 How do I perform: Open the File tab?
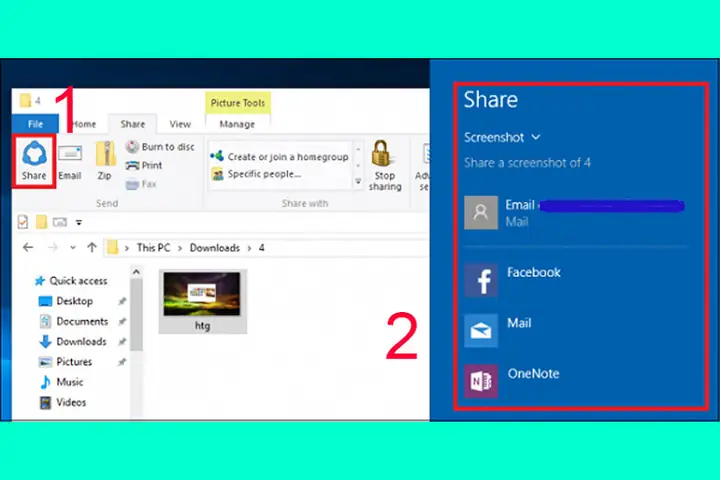click(35, 124)
